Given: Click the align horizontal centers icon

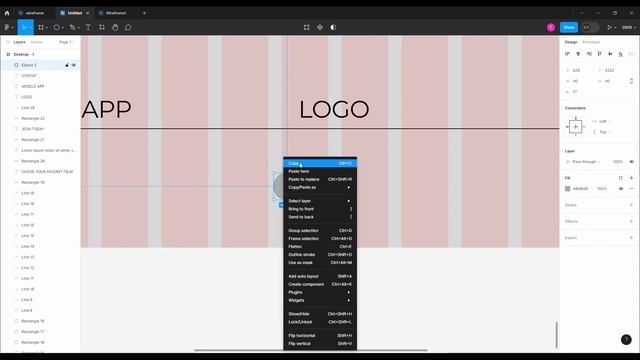Looking at the screenshot, I should 578,54.
